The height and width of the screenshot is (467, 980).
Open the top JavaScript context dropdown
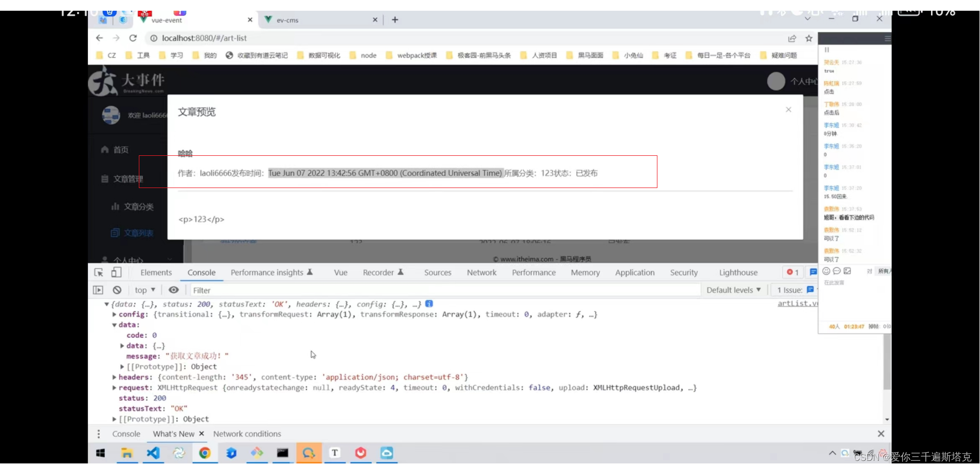145,290
